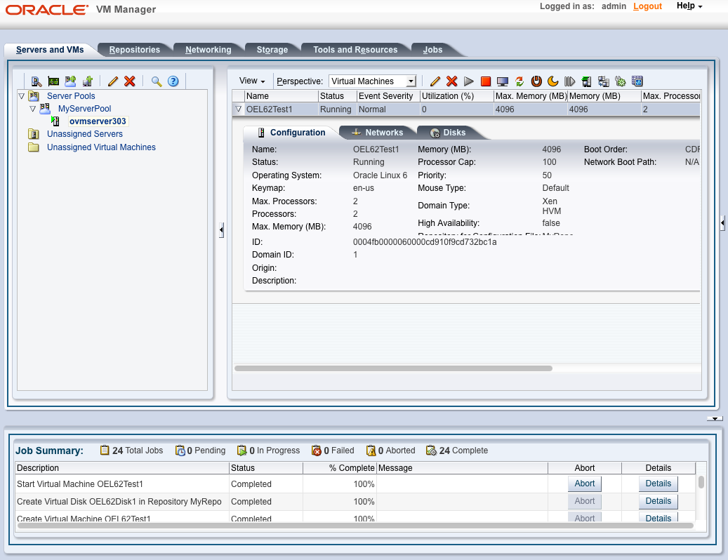728x560 pixels.
Task: Sort by the Status column header in VM table
Action: [x=337, y=96]
